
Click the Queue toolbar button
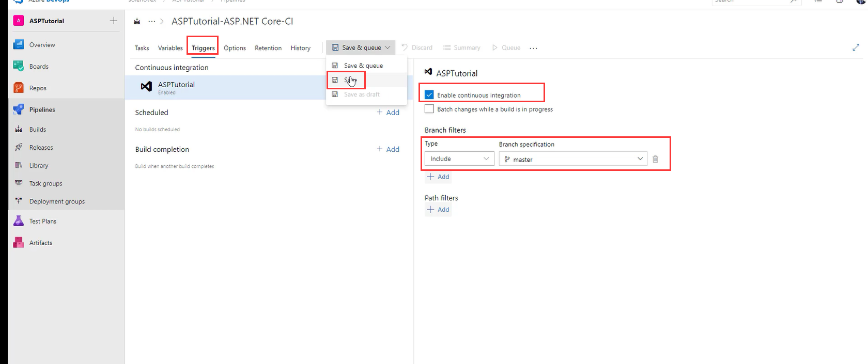pos(506,48)
